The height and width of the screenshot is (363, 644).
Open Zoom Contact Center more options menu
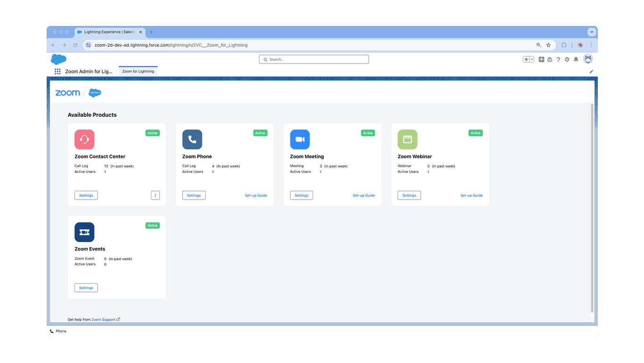pyautogui.click(x=155, y=195)
